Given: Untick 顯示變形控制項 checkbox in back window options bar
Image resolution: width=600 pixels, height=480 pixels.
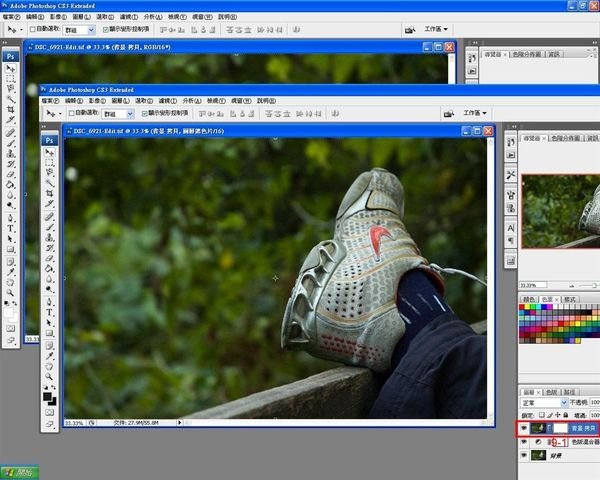Looking at the screenshot, I should tap(106, 29).
